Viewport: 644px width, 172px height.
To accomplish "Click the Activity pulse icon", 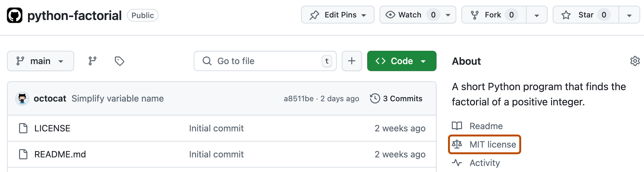I will click(457, 163).
